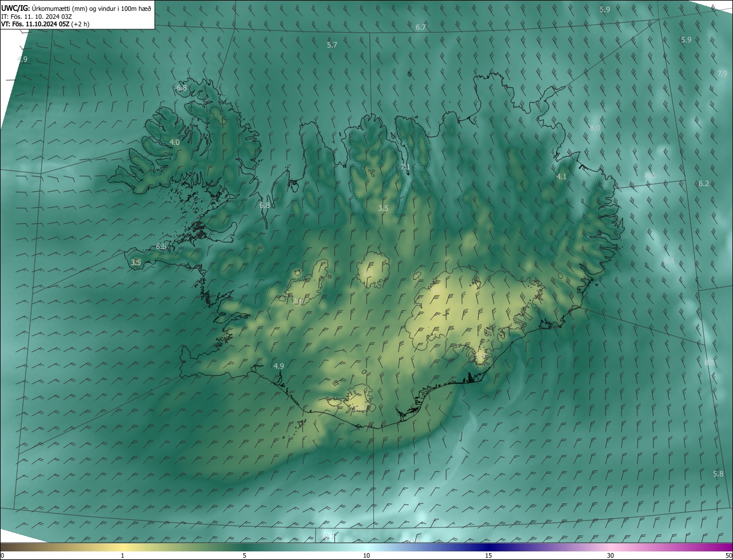The width and height of the screenshot is (733, 560).
Task: Click the 8.0 value label on the map
Action: (595, 128)
